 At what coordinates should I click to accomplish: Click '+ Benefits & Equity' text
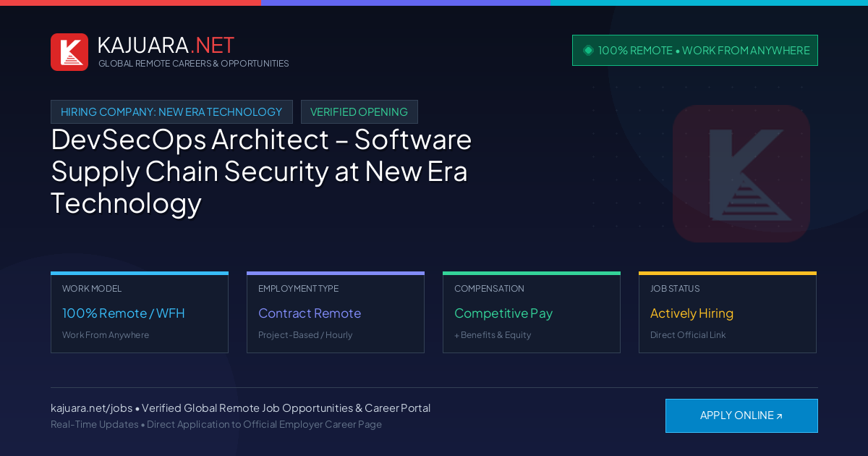(493, 335)
